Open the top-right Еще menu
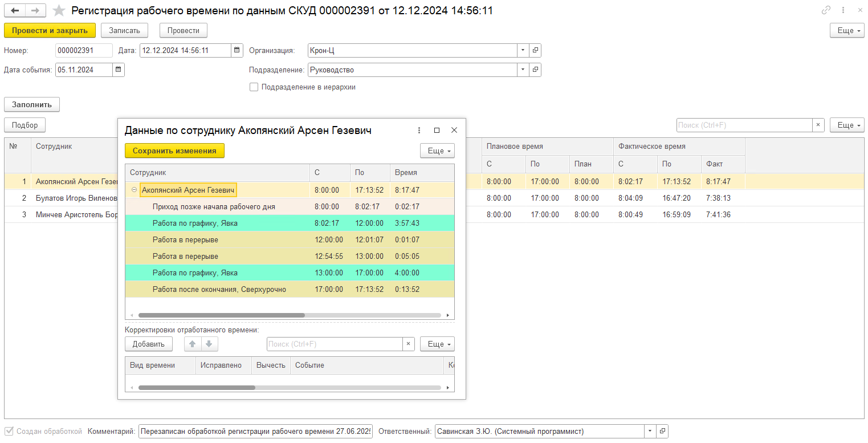Image resolution: width=868 pixels, height=443 pixels. (x=847, y=30)
